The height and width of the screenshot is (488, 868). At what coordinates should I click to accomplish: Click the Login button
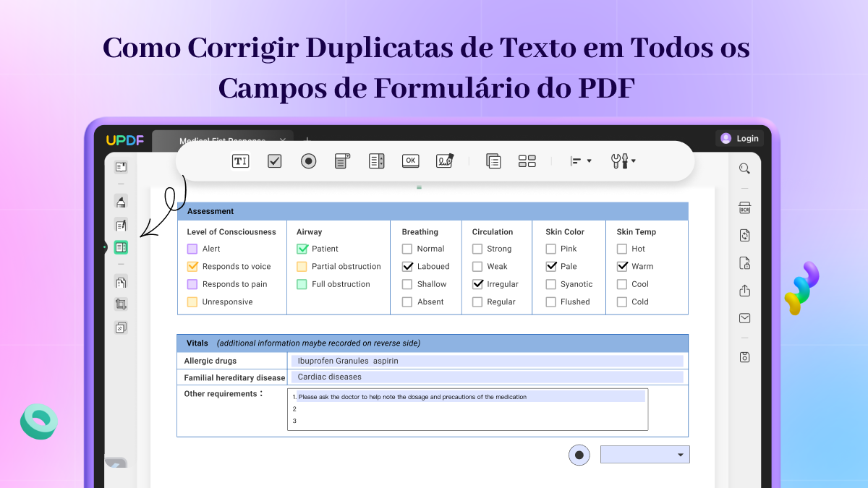(x=739, y=137)
